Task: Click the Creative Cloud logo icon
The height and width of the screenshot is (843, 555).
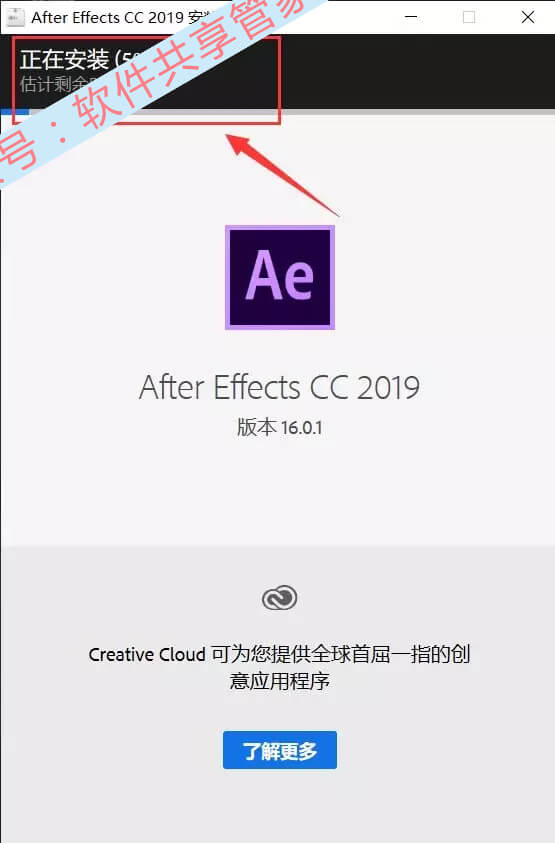Action: pos(280,598)
